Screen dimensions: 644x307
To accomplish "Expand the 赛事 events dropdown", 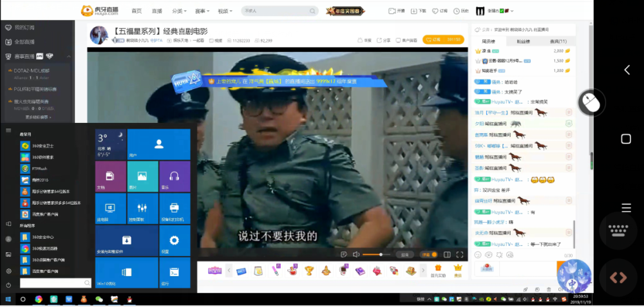I will [202, 11].
